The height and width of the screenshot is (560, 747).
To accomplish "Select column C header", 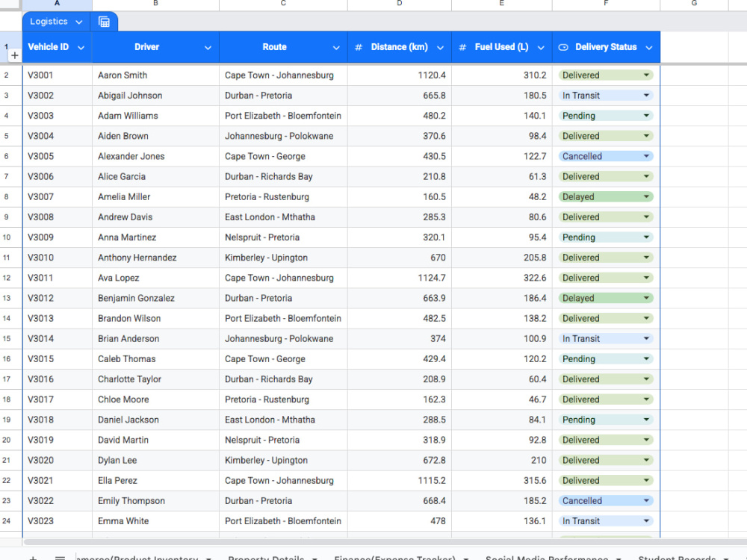I will [x=283, y=4].
